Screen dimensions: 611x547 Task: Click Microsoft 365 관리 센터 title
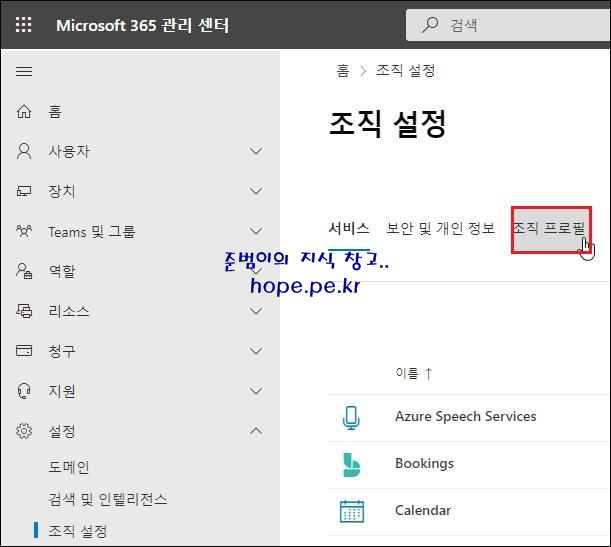point(143,25)
